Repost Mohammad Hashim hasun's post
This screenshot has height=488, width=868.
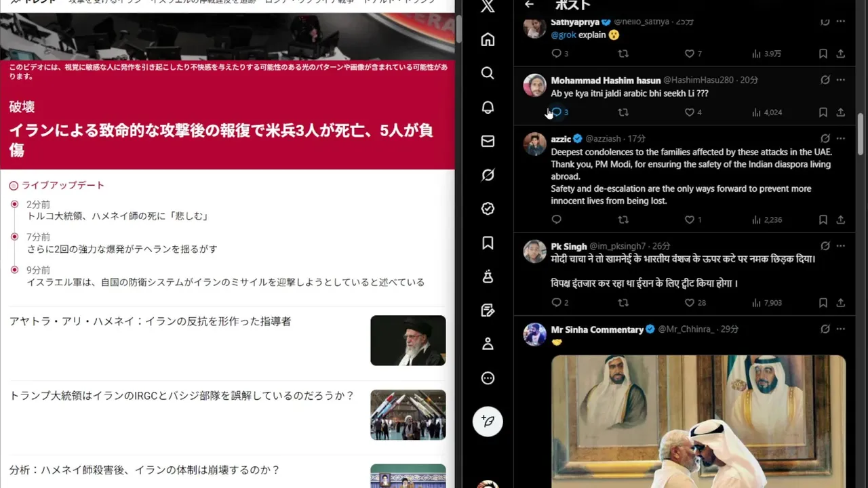click(623, 113)
